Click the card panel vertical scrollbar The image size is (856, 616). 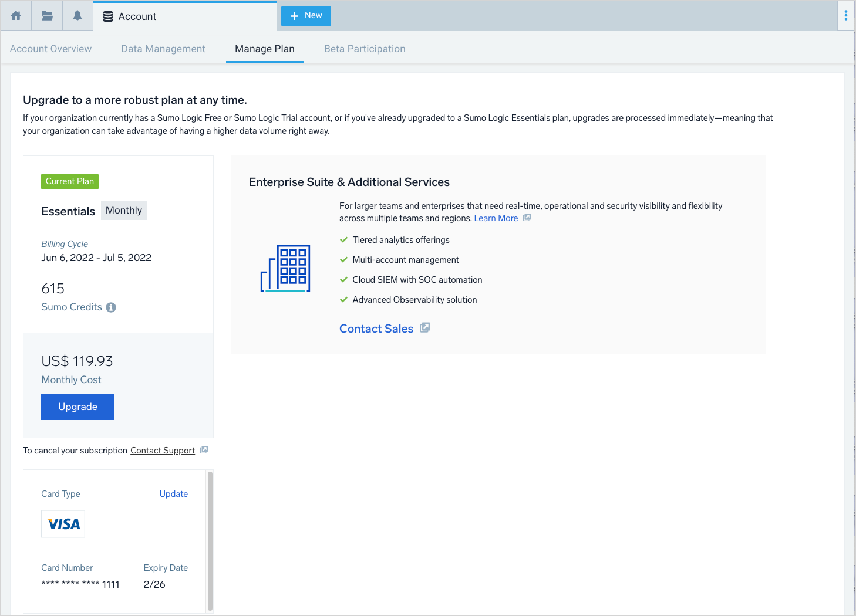(210, 540)
